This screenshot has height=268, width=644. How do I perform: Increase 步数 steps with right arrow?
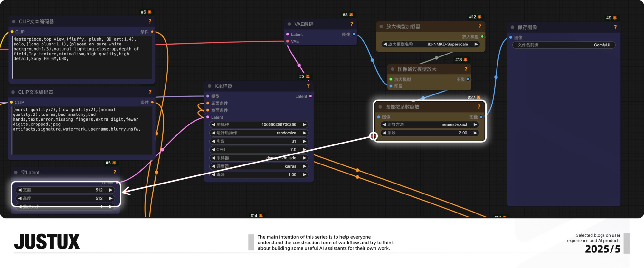point(304,141)
